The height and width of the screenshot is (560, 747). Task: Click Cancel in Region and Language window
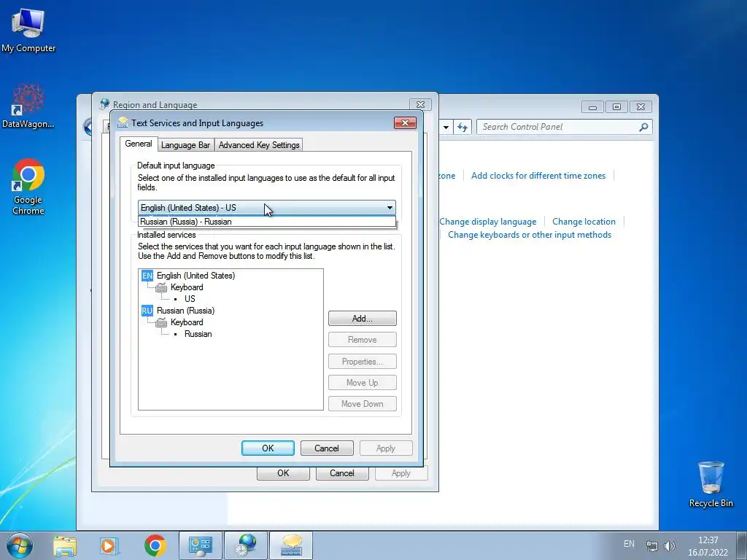[x=342, y=473]
